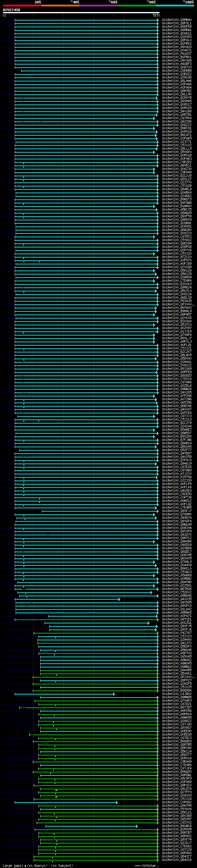Pick UniRef100_Q39440 in hit list

[177, 640]
